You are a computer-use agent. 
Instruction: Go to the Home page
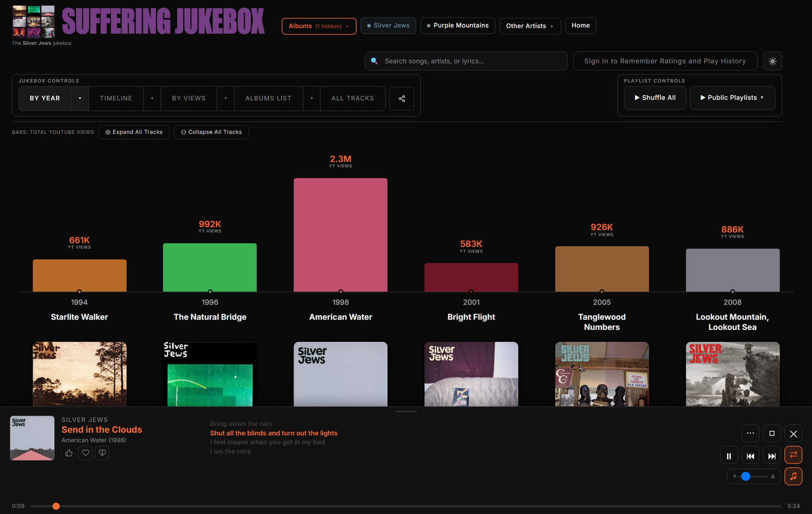click(581, 25)
